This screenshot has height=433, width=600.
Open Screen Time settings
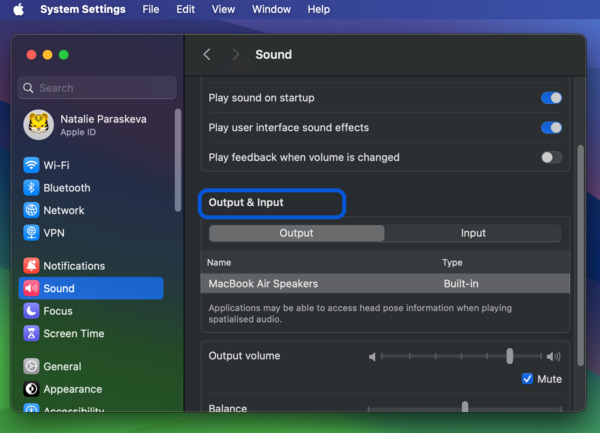(x=91, y=333)
